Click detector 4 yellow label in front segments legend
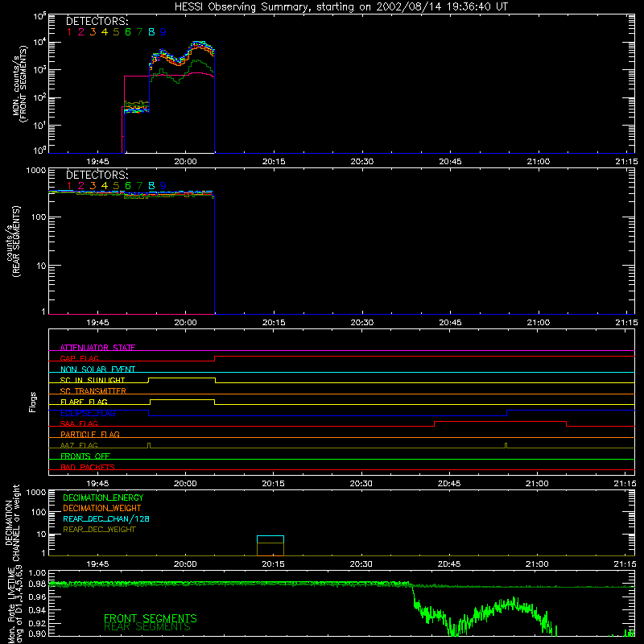 tap(105, 32)
